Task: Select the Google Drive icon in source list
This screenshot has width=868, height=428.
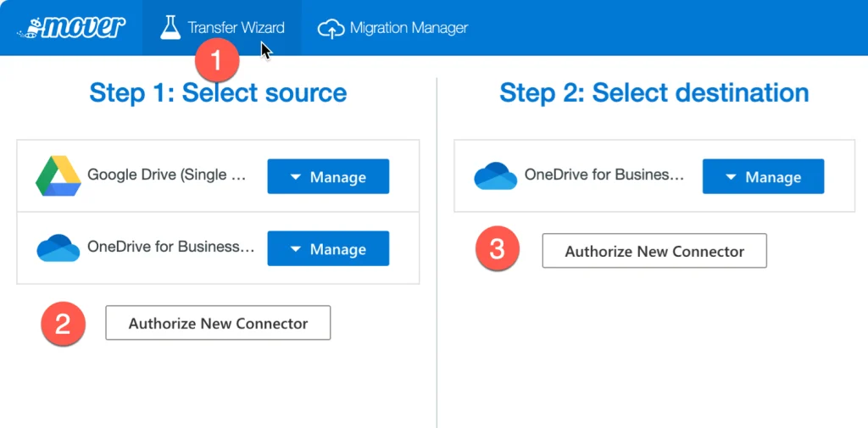Action: pyautogui.click(x=58, y=176)
